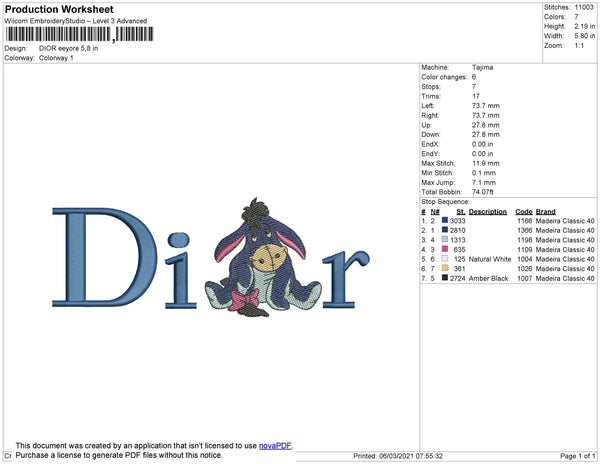Click the embroidered letter i
The height and width of the screenshot is (464, 600).
180,270
